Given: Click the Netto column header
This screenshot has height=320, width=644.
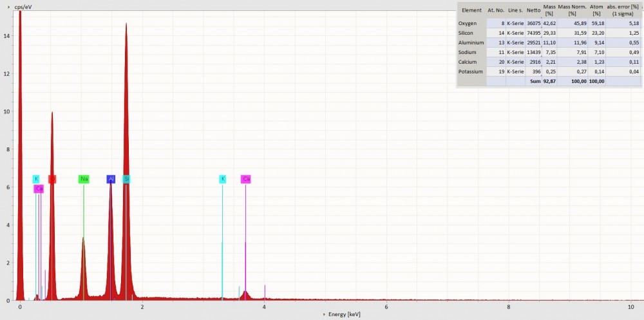Looking at the screenshot, I should [x=533, y=10].
